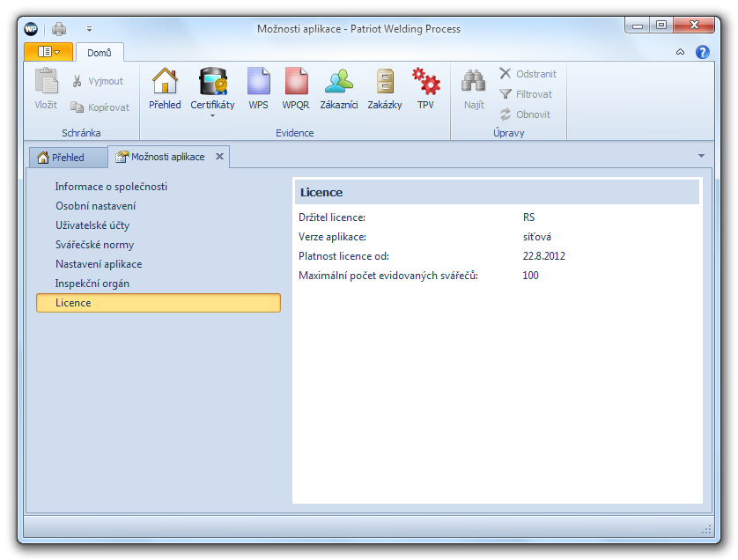This screenshot has width=738, height=560.
Task: Click Vyjmout scissors button
Action: point(98,81)
